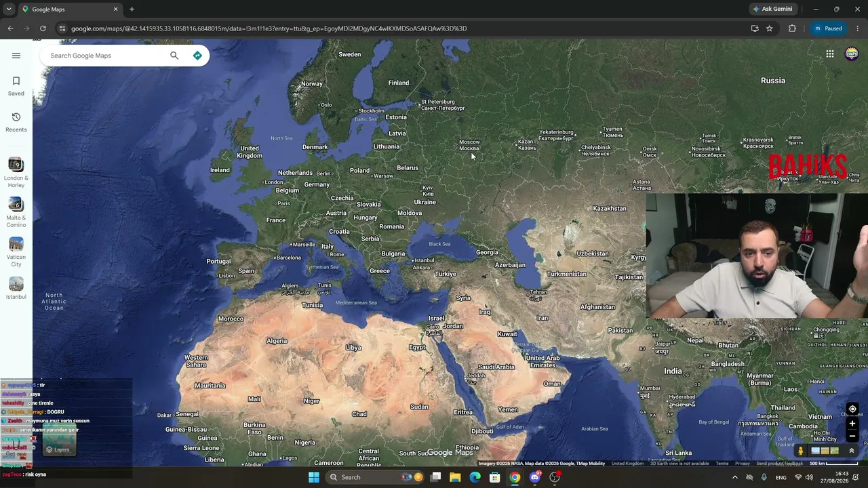Open the Chrome extensions menu
Viewport: 868px width, 488px height.
pyautogui.click(x=792, y=28)
